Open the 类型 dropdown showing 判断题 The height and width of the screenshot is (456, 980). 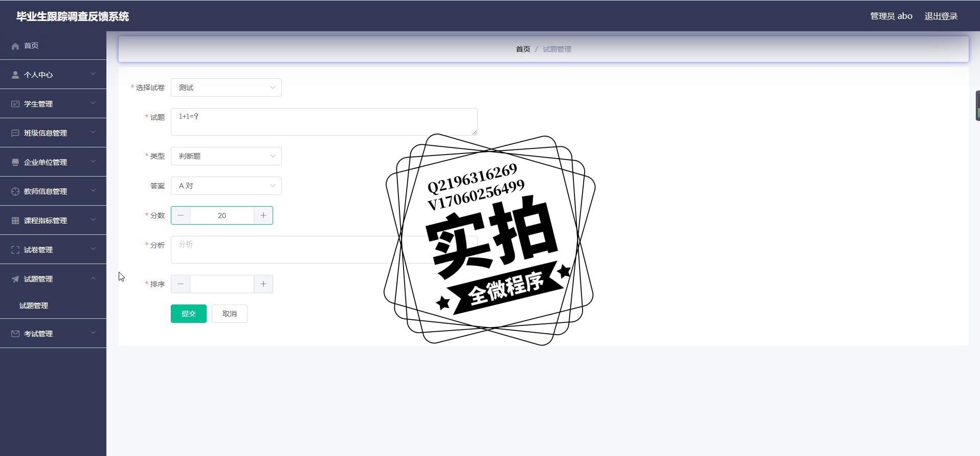click(226, 156)
